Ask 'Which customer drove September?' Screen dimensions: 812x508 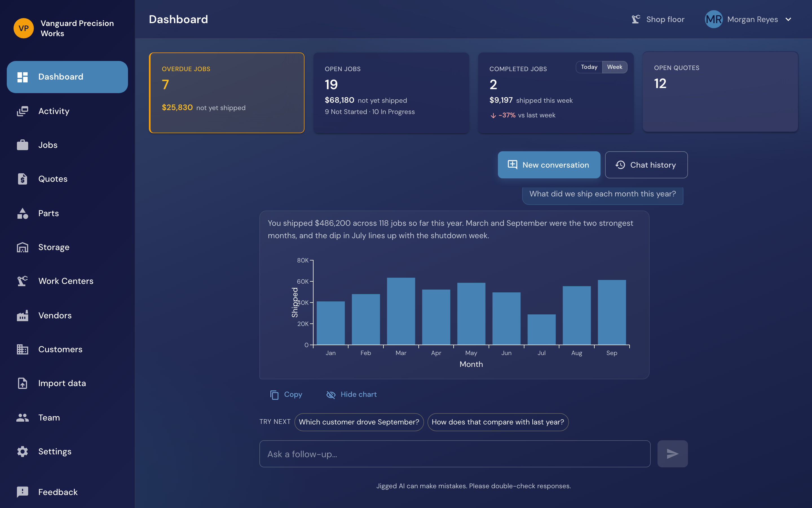point(359,422)
